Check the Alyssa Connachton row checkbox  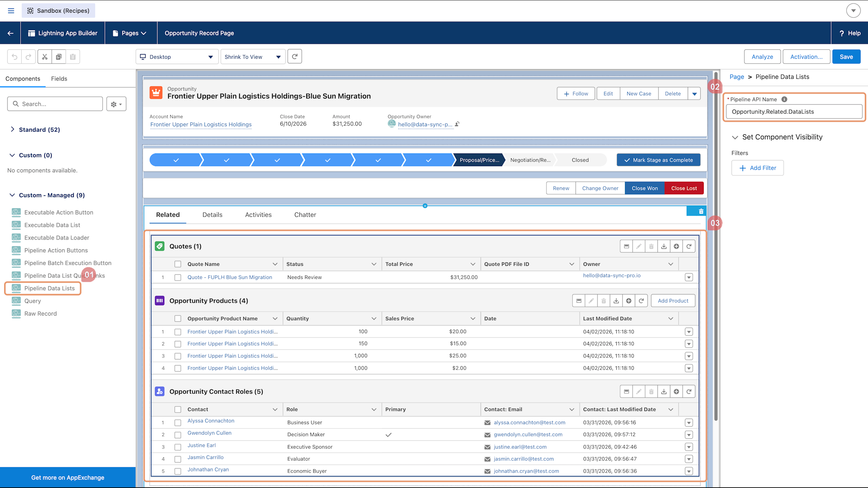pyautogui.click(x=178, y=423)
